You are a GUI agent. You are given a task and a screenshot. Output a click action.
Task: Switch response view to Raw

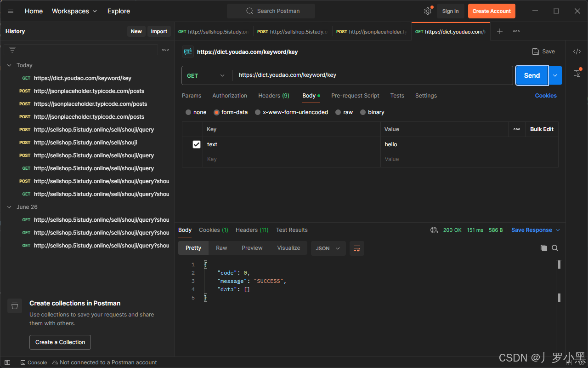tap(221, 248)
